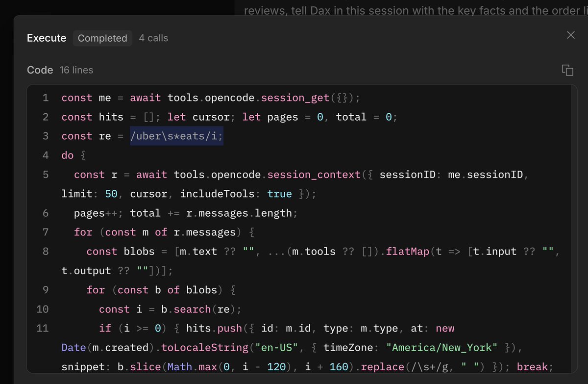Copy the code with the copy icon
The image size is (588, 384).
pyautogui.click(x=567, y=70)
